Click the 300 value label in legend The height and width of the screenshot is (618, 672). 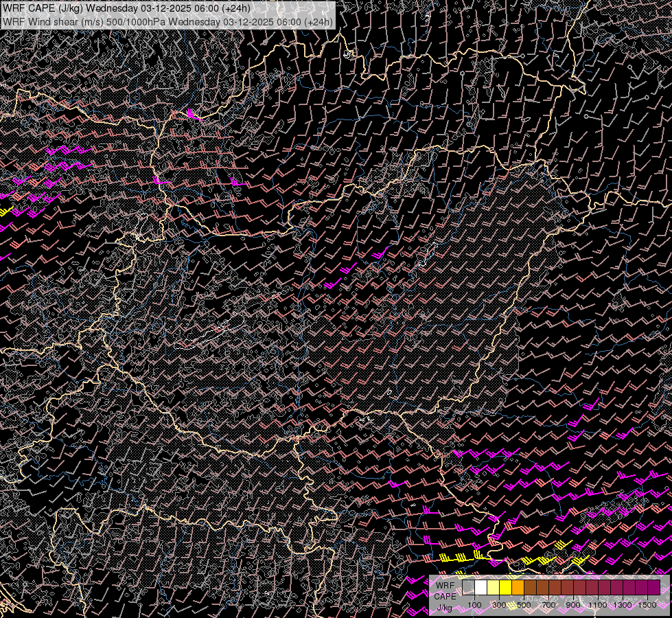tap(499, 605)
